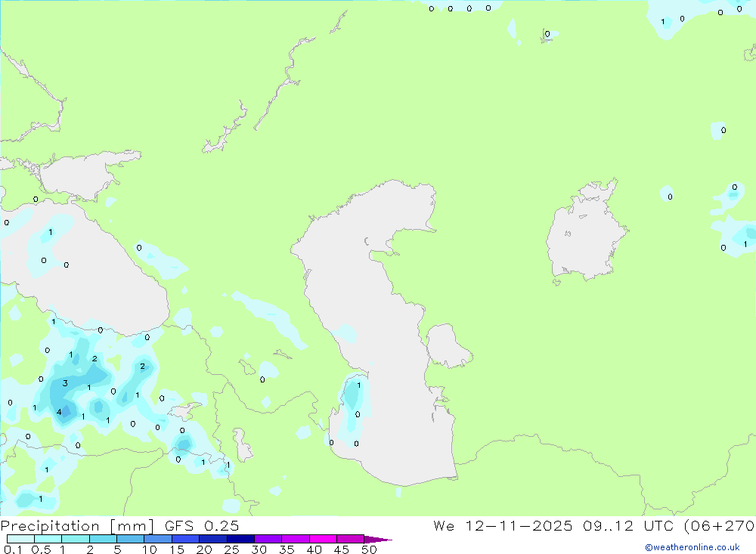Click the 15–20 mm legend swatch
The image size is (756, 554).
click(186, 539)
